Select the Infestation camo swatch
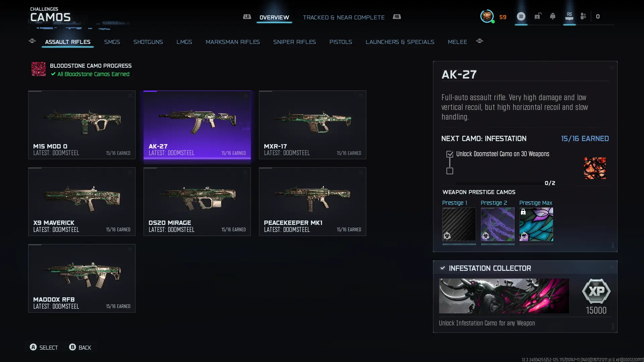 tap(595, 168)
